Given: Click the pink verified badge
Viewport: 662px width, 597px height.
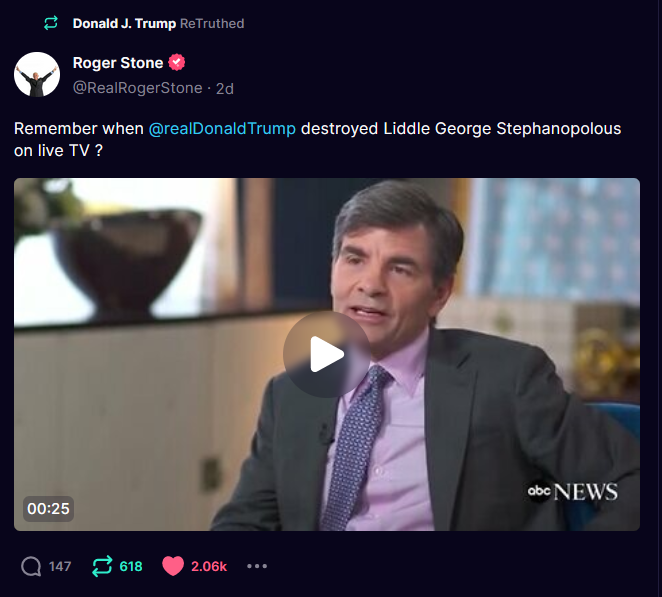Looking at the screenshot, I should tap(176, 62).
